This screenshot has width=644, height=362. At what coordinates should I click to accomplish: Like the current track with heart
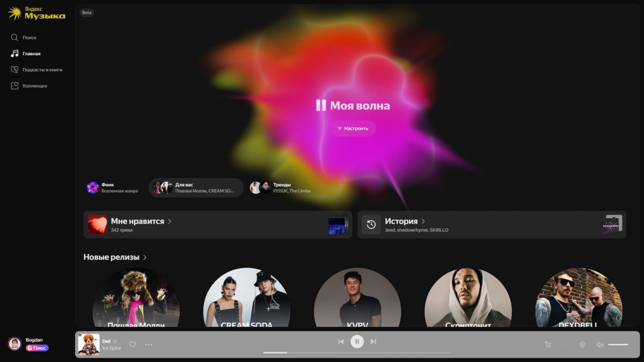133,344
